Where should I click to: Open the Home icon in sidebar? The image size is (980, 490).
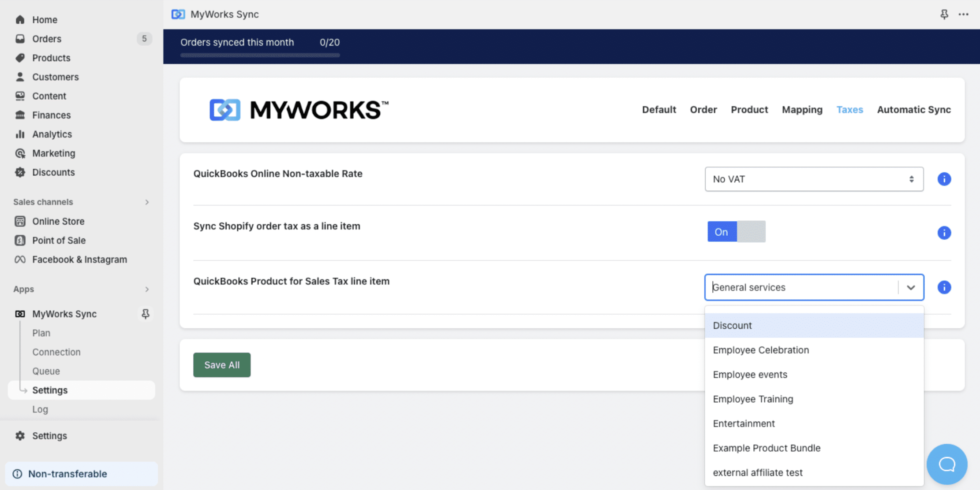pyautogui.click(x=20, y=19)
